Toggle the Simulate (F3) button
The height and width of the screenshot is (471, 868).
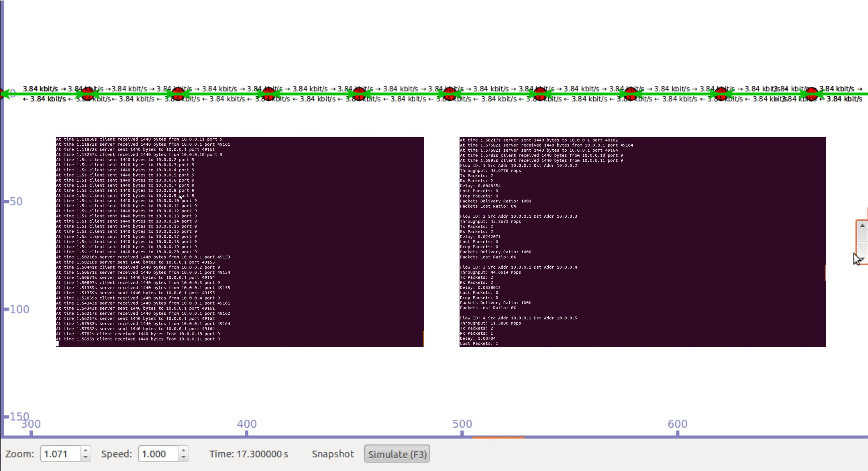point(397,454)
